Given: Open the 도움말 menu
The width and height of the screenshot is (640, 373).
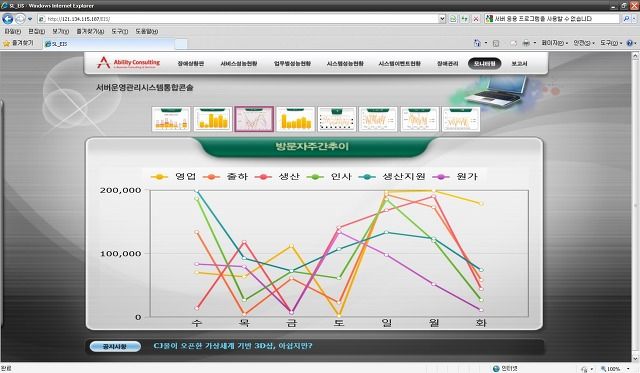Looking at the screenshot, I should point(147,31).
